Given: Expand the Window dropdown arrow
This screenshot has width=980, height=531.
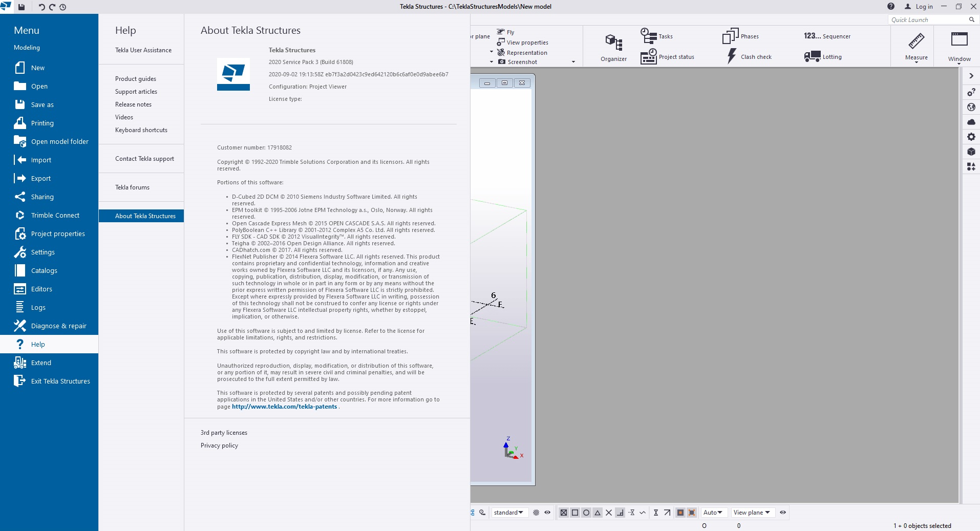Looking at the screenshot, I should (959, 64).
